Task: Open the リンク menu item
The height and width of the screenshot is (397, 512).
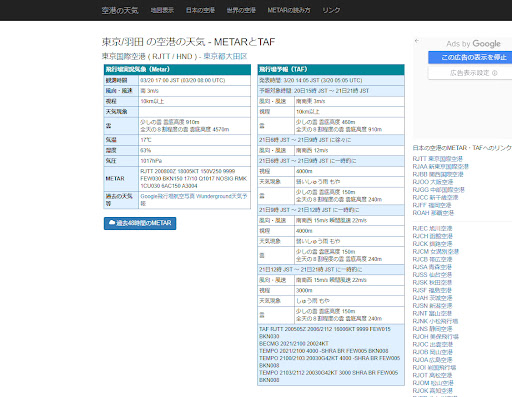Action: (x=331, y=10)
